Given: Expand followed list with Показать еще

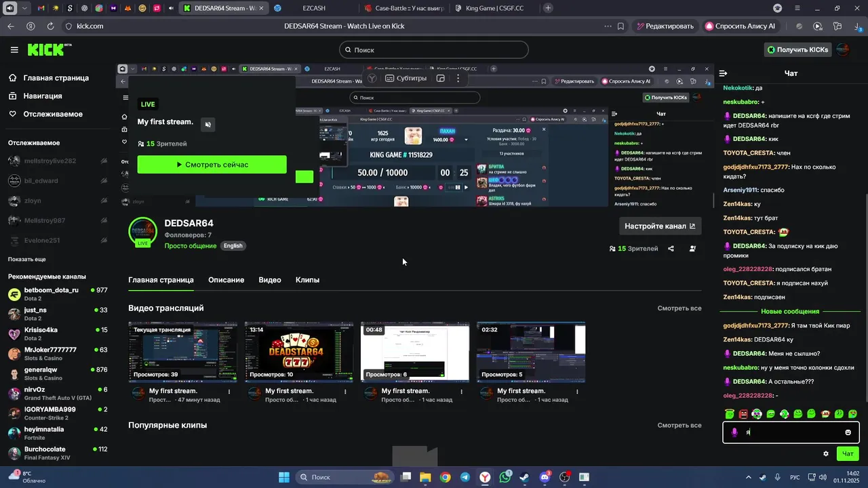Looking at the screenshot, I should [27, 260].
